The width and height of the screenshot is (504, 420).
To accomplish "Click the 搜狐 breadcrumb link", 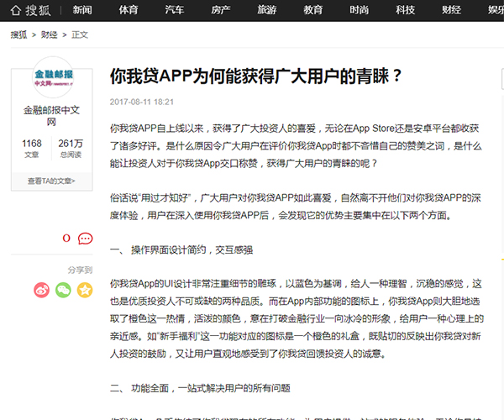I will [18, 34].
